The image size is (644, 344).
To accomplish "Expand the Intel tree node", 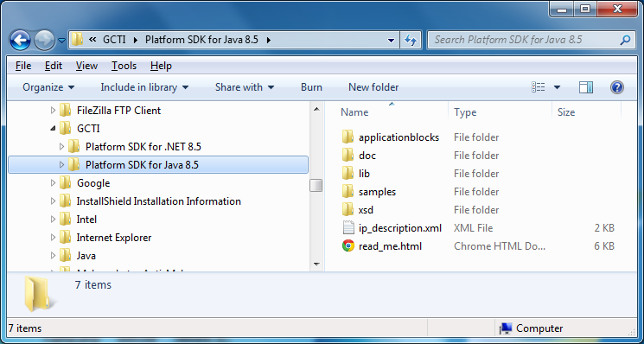I will 53,220.
